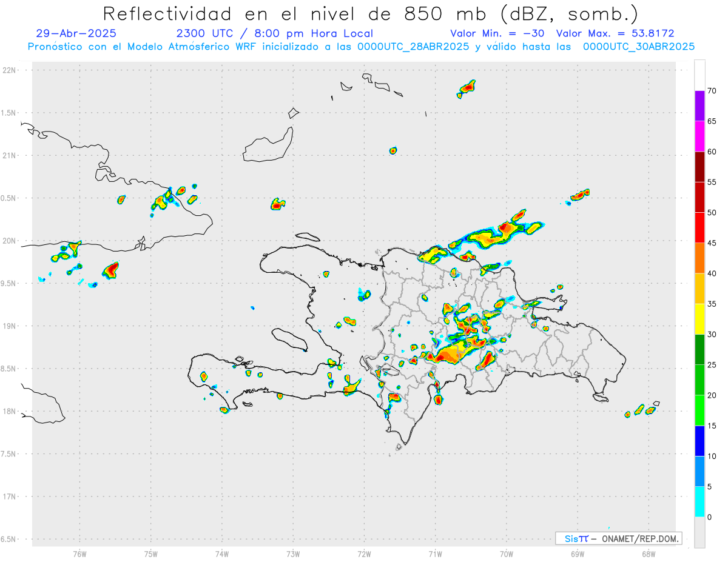Click the '69W' longitude label
The image size is (728, 562).
[578, 554]
